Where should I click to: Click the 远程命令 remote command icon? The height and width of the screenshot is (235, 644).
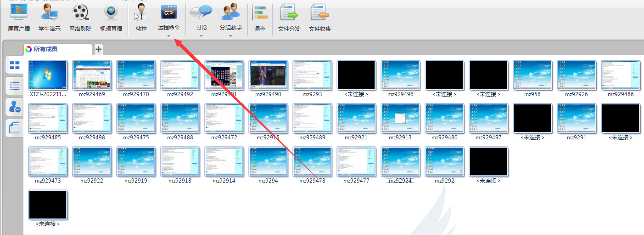pyautogui.click(x=169, y=12)
